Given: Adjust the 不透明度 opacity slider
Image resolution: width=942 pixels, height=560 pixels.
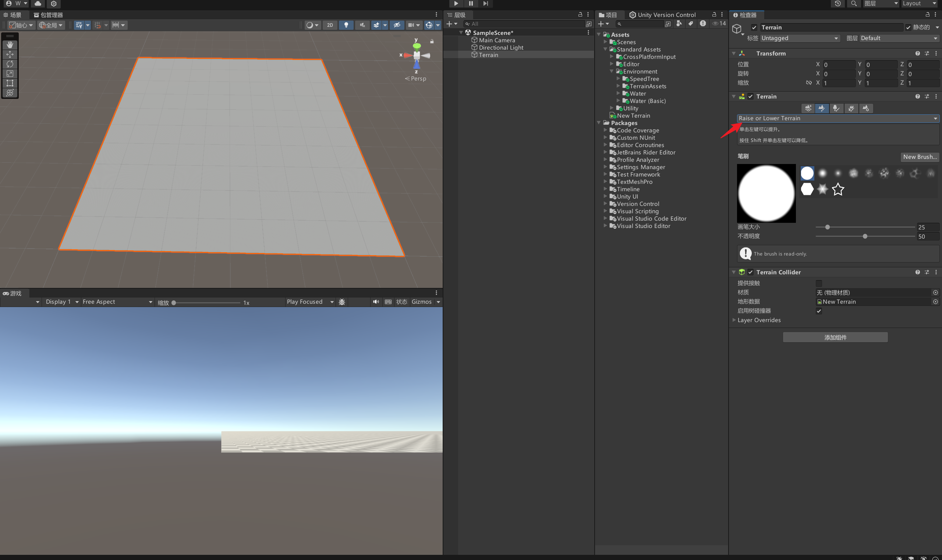Looking at the screenshot, I should (865, 236).
